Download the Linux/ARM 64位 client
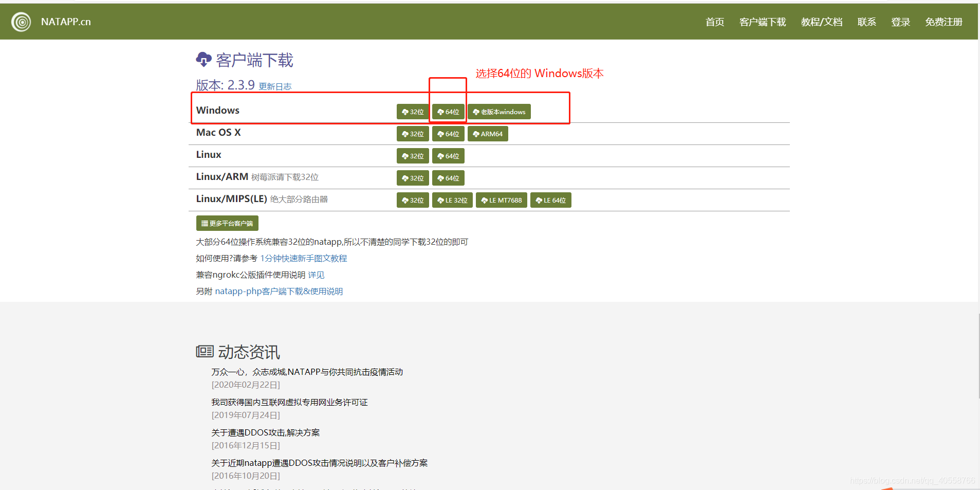This screenshot has width=980, height=490. pyautogui.click(x=448, y=178)
